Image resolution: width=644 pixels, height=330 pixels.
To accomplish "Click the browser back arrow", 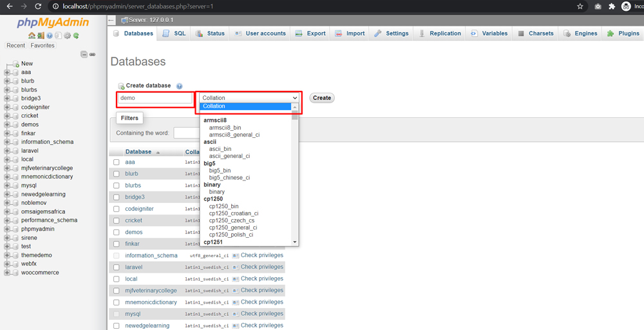I will click(x=10, y=6).
